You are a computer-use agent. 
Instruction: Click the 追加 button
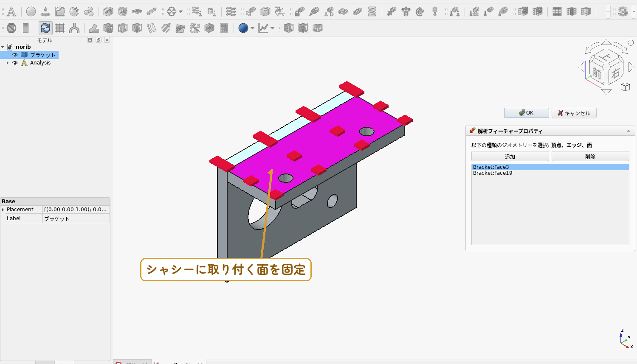point(510,157)
